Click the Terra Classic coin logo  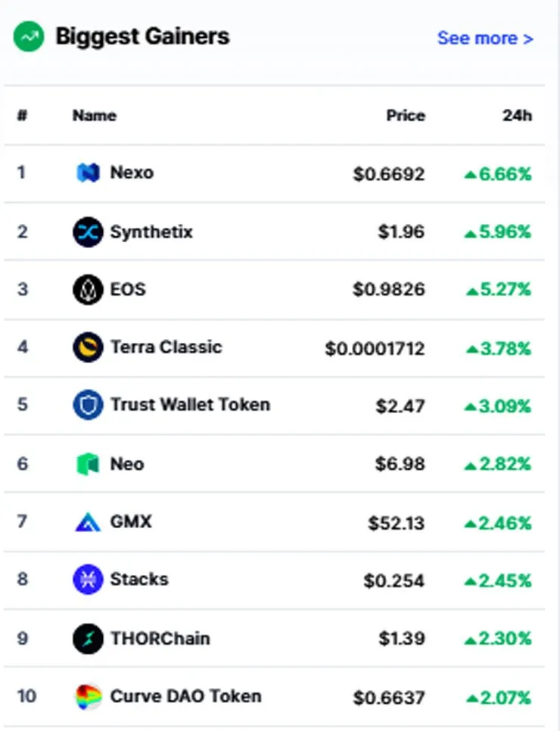click(88, 347)
